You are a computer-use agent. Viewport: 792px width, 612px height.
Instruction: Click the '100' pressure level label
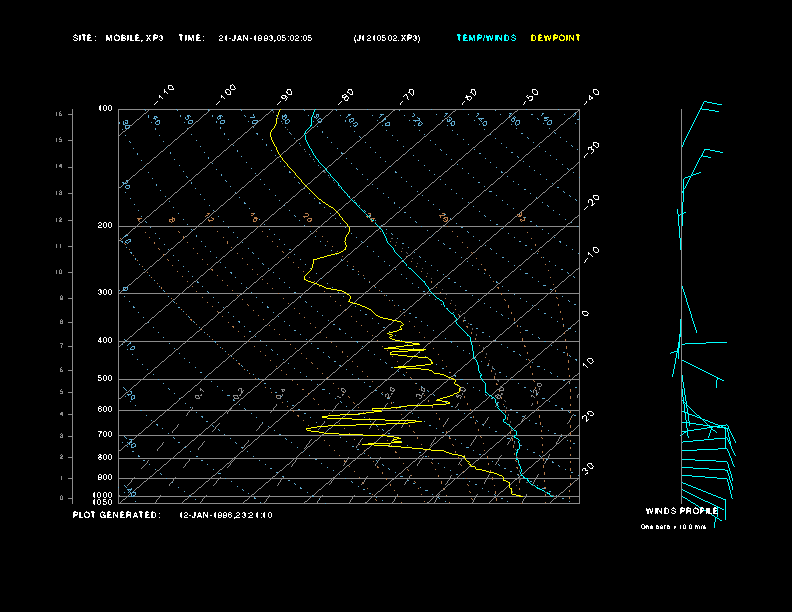coord(105,109)
